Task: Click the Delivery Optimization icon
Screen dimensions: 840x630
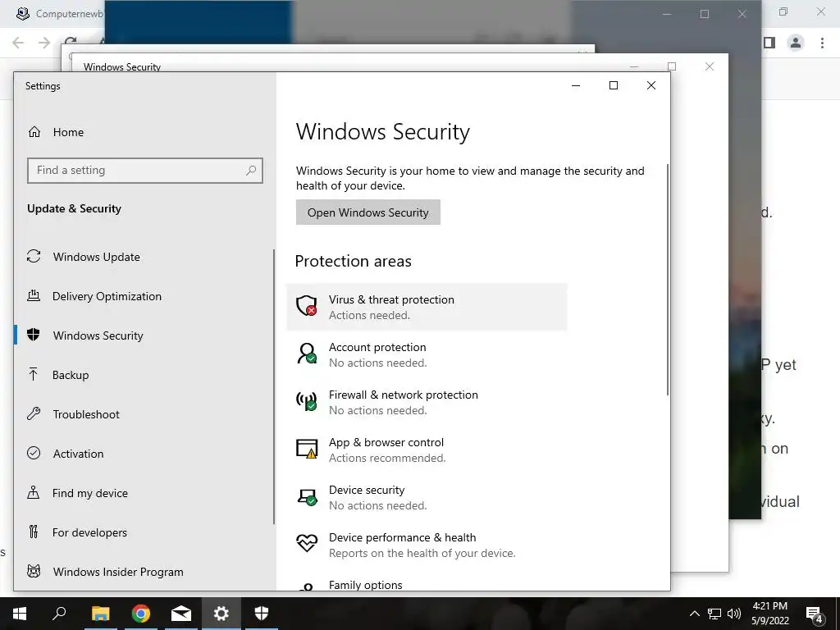Action: coord(34,295)
